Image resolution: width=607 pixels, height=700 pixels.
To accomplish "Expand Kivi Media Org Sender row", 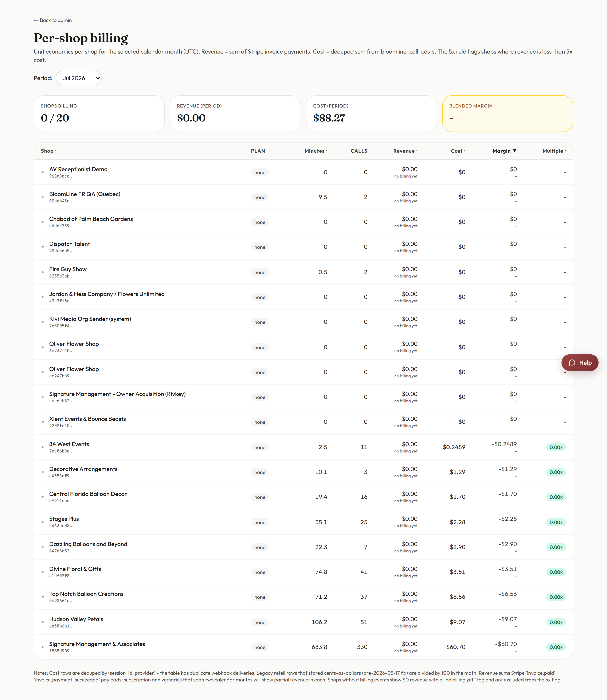I will point(43,322).
